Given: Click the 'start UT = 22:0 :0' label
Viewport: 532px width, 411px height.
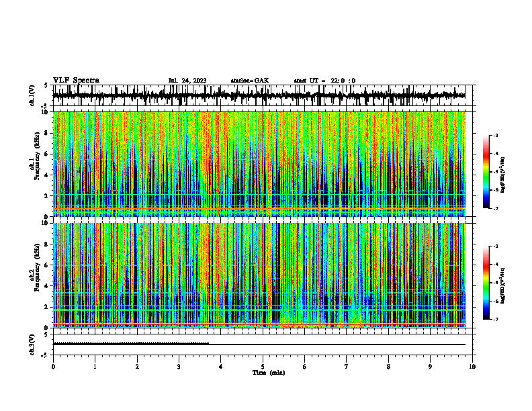Looking at the screenshot, I should click(324, 81).
